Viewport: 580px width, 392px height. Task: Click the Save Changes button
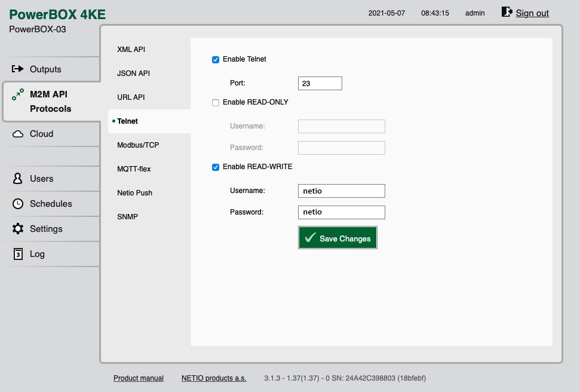tap(337, 238)
